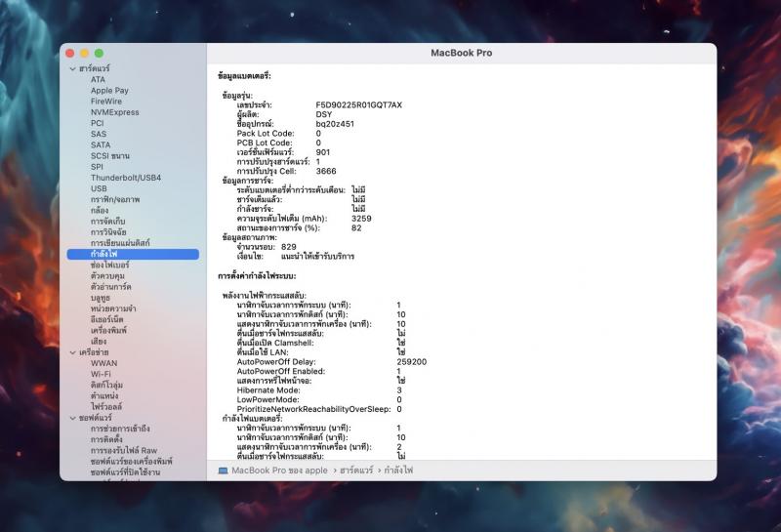Open ดิสก์โวลุ่ม network entry
This screenshot has height=532, width=781.
tap(106, 385)
